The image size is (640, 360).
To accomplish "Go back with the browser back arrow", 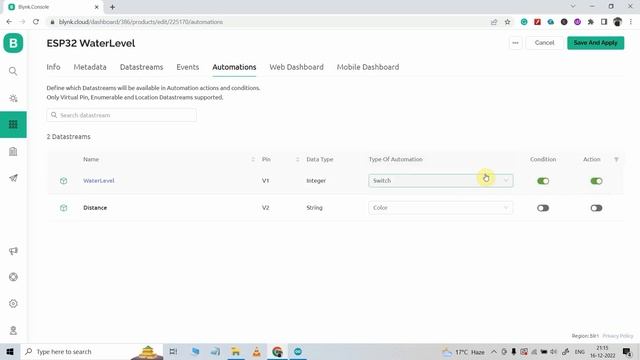I will (x=9, y=22).
